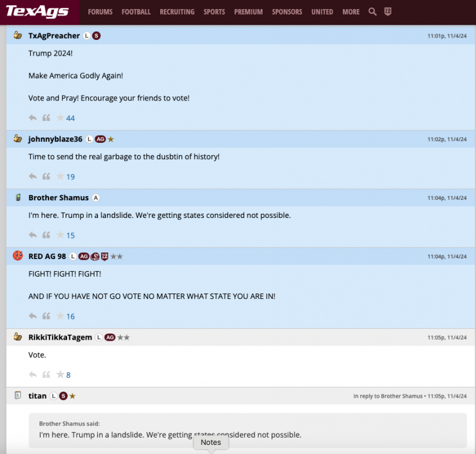Click the Notes button at bottom
476x454 pixels.
click(x=211, y=442)
